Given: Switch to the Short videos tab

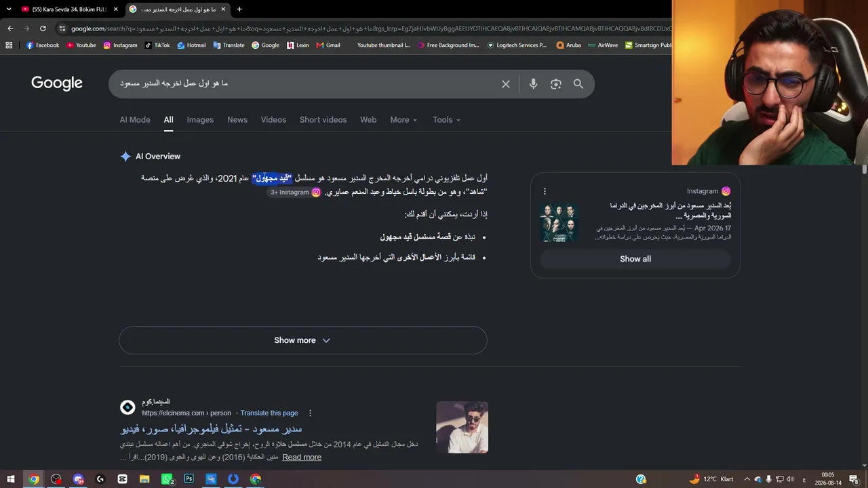Looking at the screenshot, I should [323, 120].
